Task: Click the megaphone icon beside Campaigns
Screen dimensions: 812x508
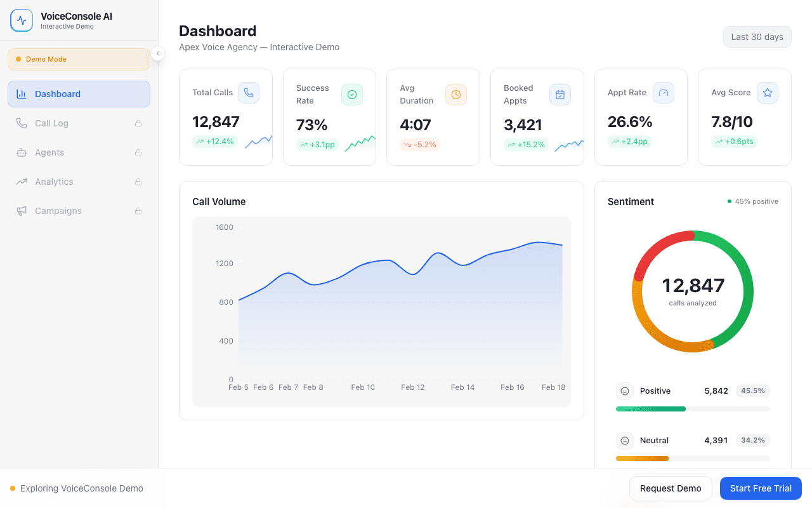Action: click(x=22, y=211)
